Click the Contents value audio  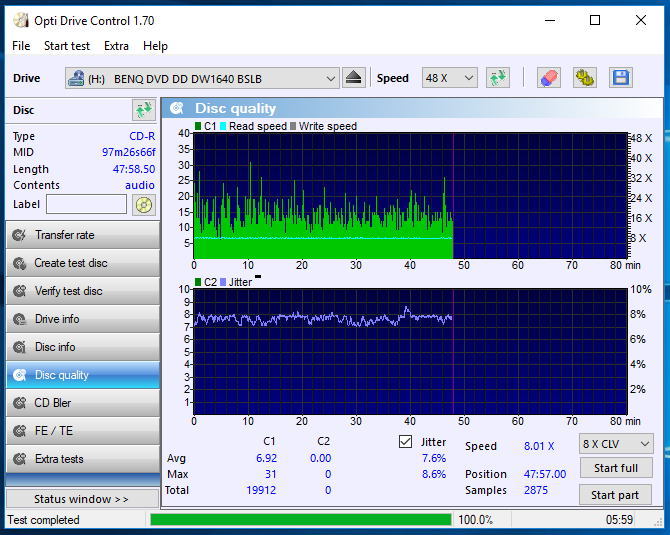coord(140,185)
